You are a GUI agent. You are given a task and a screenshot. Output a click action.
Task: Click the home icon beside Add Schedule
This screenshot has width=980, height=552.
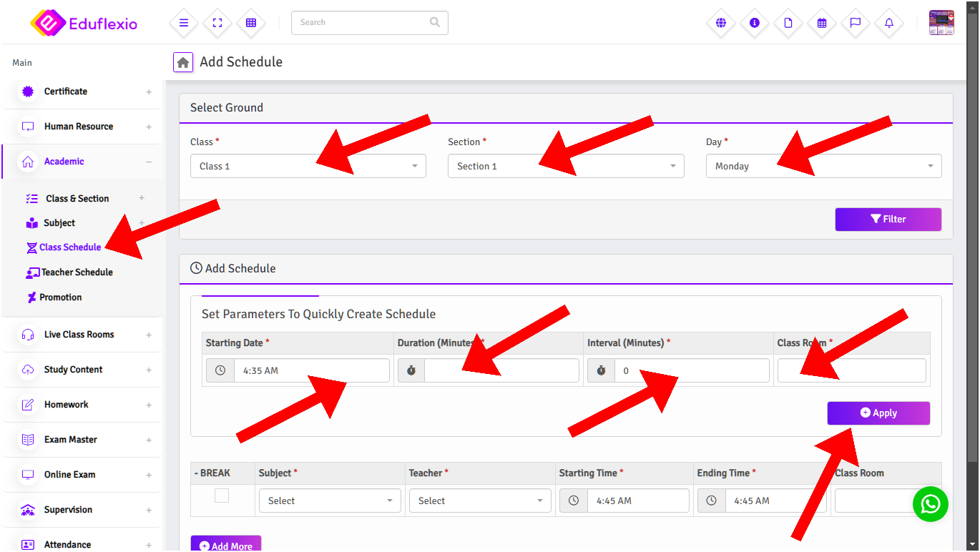tap(183, 62)
